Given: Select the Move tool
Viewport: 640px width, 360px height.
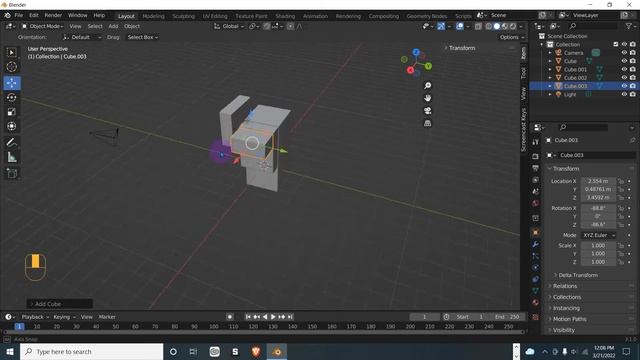Looking at the screenshot, I should point(12,83).
